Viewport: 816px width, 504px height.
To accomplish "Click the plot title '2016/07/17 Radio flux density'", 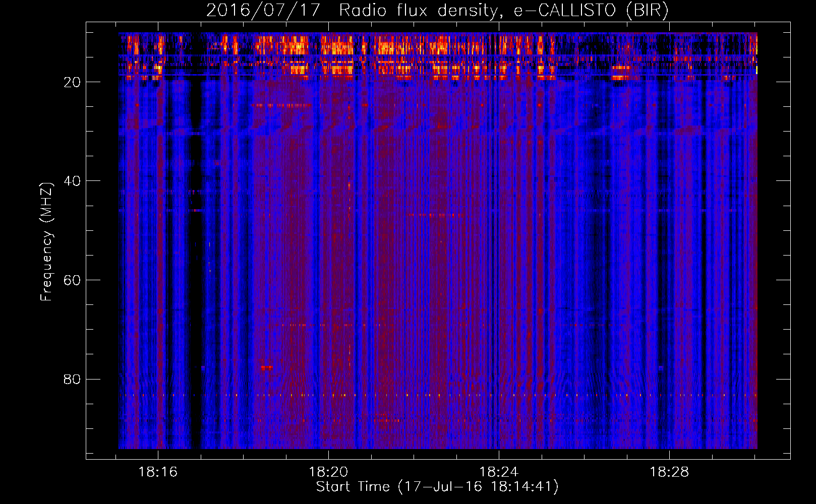I will (437, 10).
